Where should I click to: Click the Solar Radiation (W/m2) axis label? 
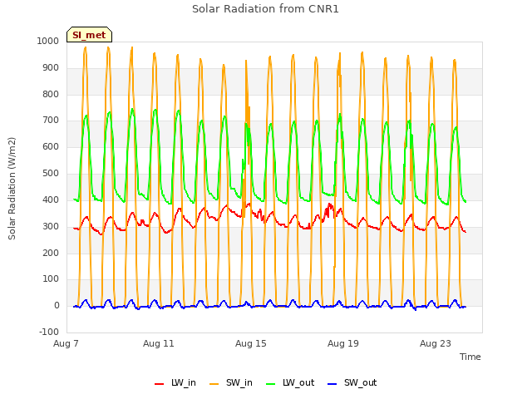[x=12, y=189]
